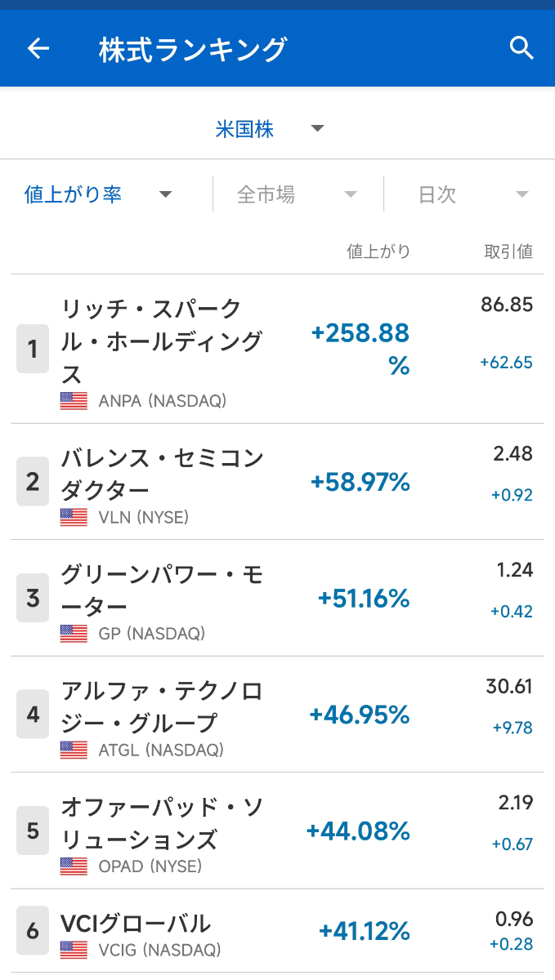Click the flag icon next to GP (NASDAQ)

coord(74,634)
